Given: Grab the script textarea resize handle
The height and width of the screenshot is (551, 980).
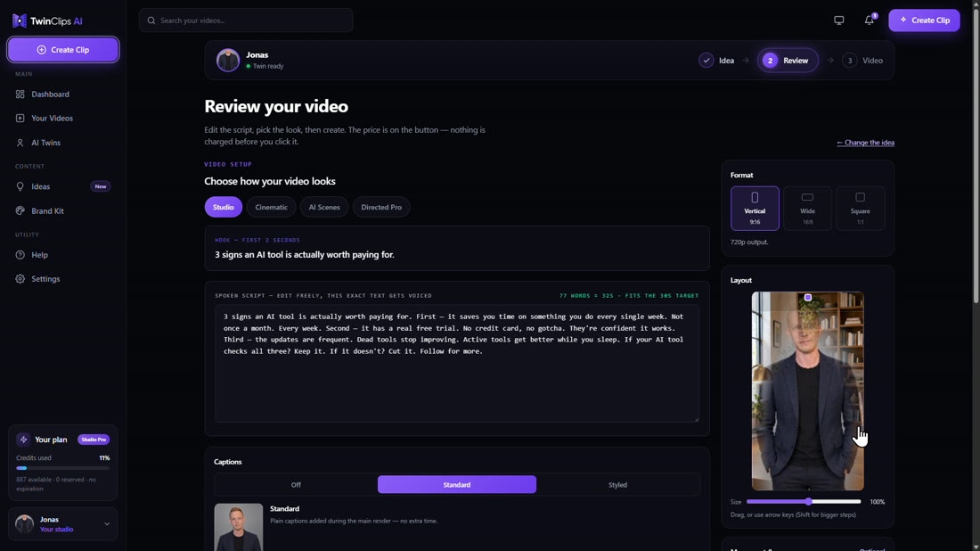Looking at the screenshot, I should point(696,419).
